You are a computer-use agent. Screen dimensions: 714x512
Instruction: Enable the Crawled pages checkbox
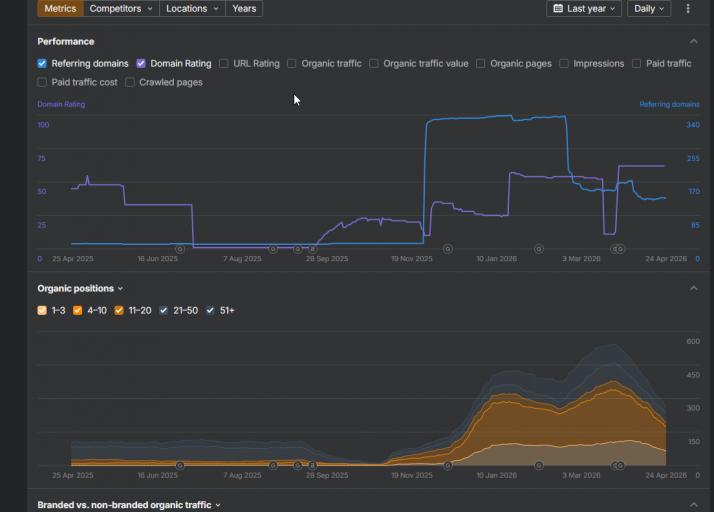point(130,82)
